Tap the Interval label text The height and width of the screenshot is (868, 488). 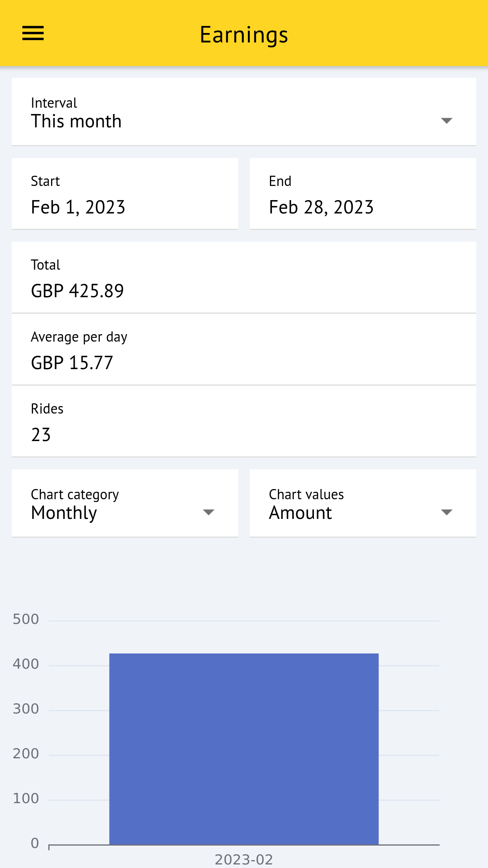[x=54, y=103]
